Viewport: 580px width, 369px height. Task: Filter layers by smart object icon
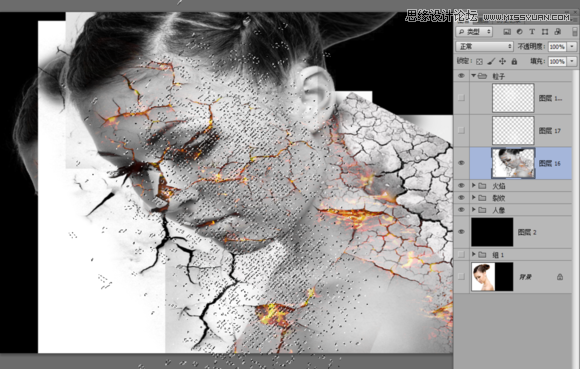(558, 32)
